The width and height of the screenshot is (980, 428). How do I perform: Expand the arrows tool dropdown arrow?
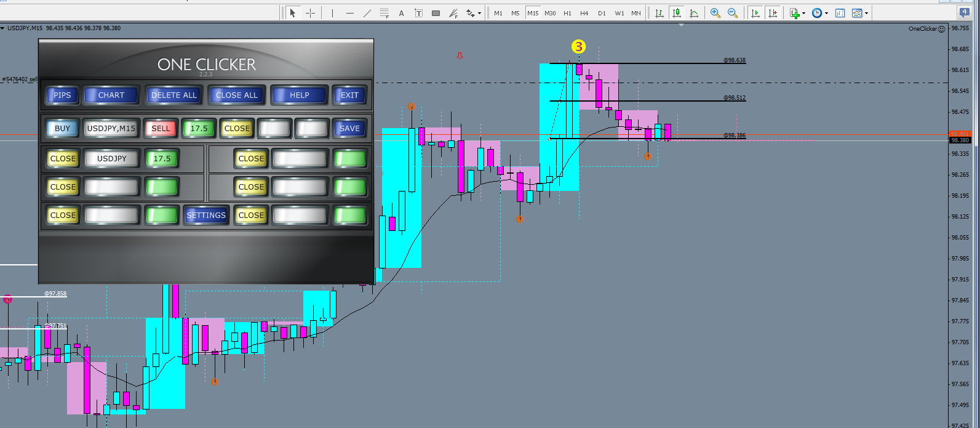(480, 13)
